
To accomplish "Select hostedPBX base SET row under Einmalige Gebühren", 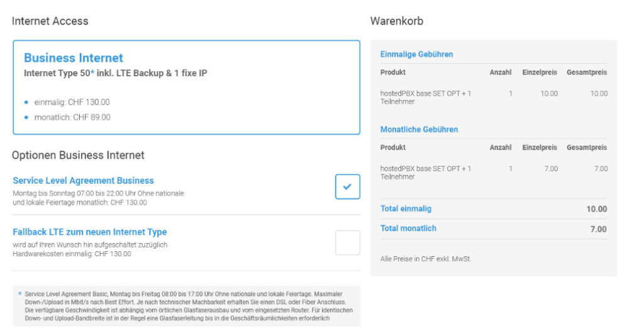I will (494, 98).
